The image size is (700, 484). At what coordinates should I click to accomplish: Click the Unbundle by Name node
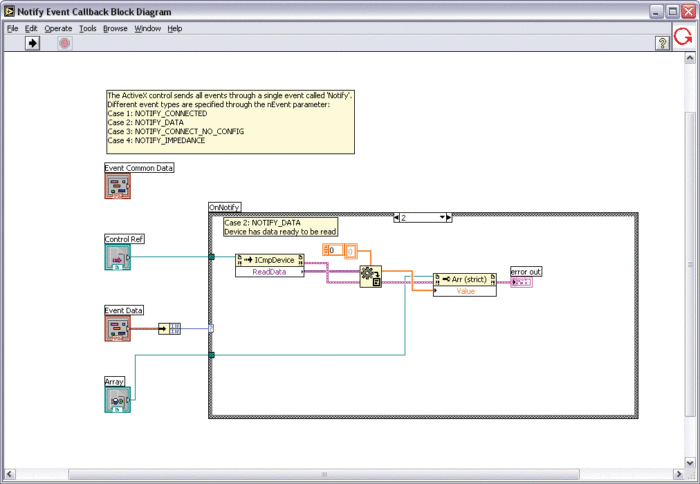click(170, 329)
